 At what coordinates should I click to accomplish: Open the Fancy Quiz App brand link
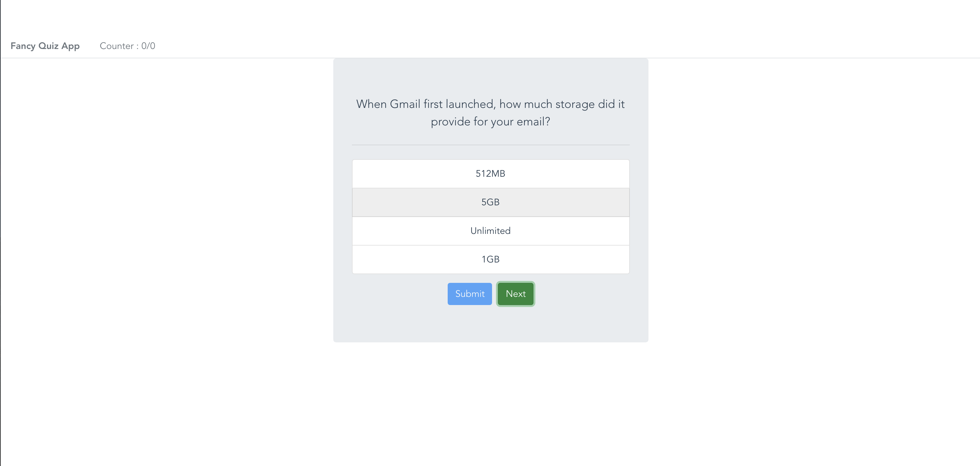pyautogui.click(x=45, y=46)
